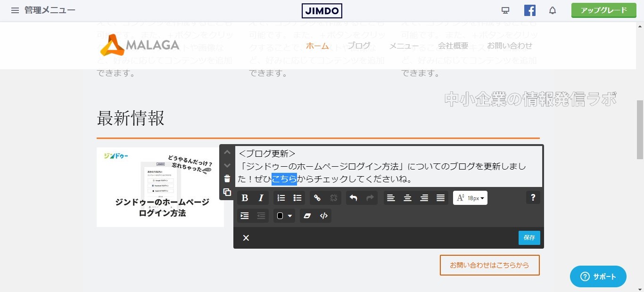The width and height of the screenshot is (644, 292).
Task: Align the text to center
Action: coord(407,198)
